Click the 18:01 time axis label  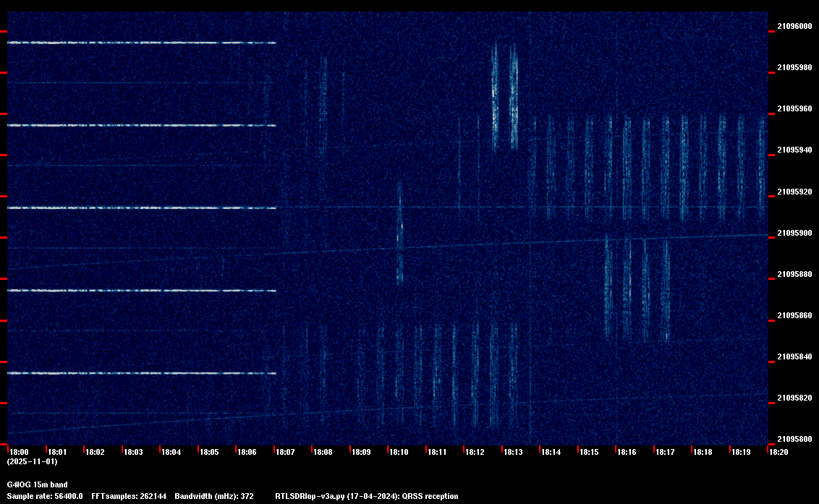point(57,452)
